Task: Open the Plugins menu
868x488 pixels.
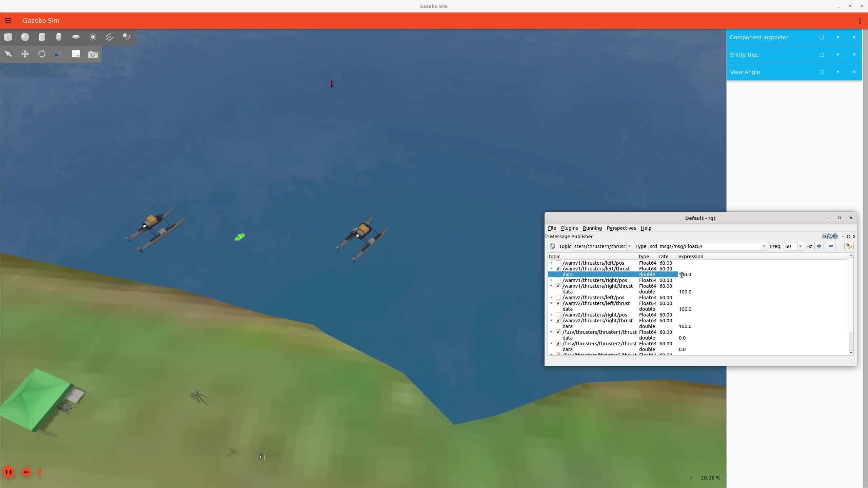Action: tap(569, 228)
